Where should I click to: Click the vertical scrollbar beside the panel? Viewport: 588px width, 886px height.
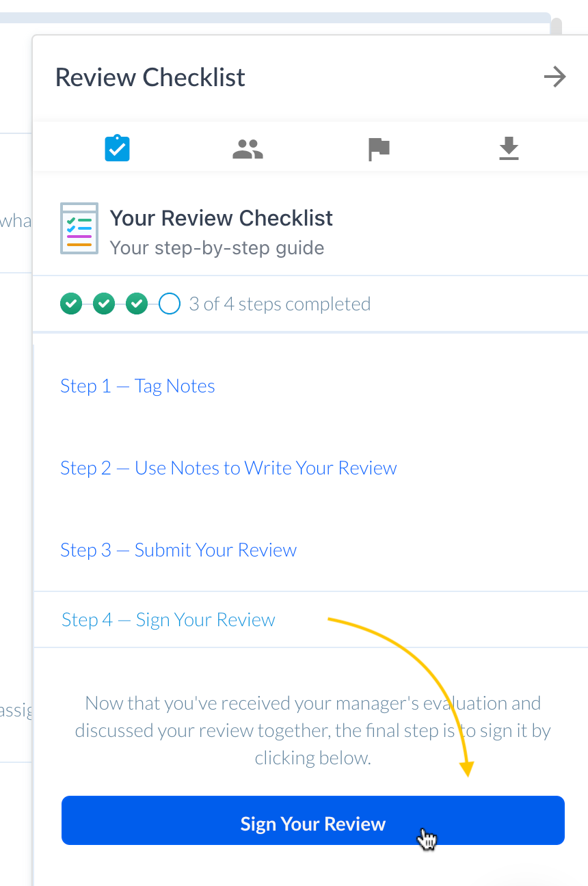click(x=557, y=27)
